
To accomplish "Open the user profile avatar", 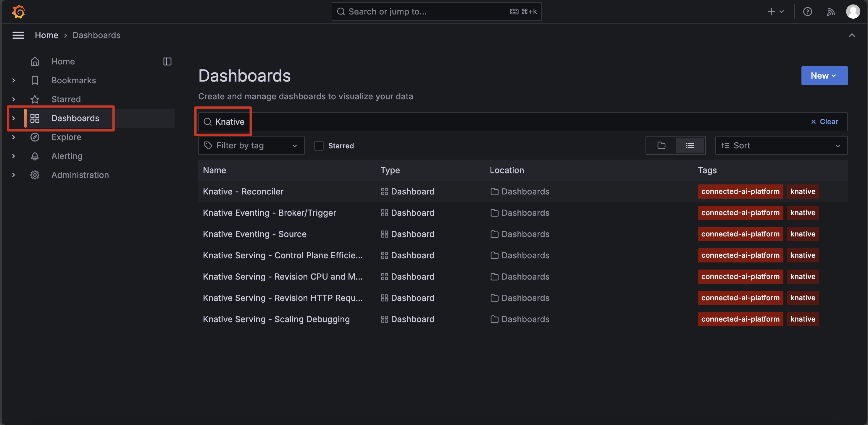I will tap(853, 12).
